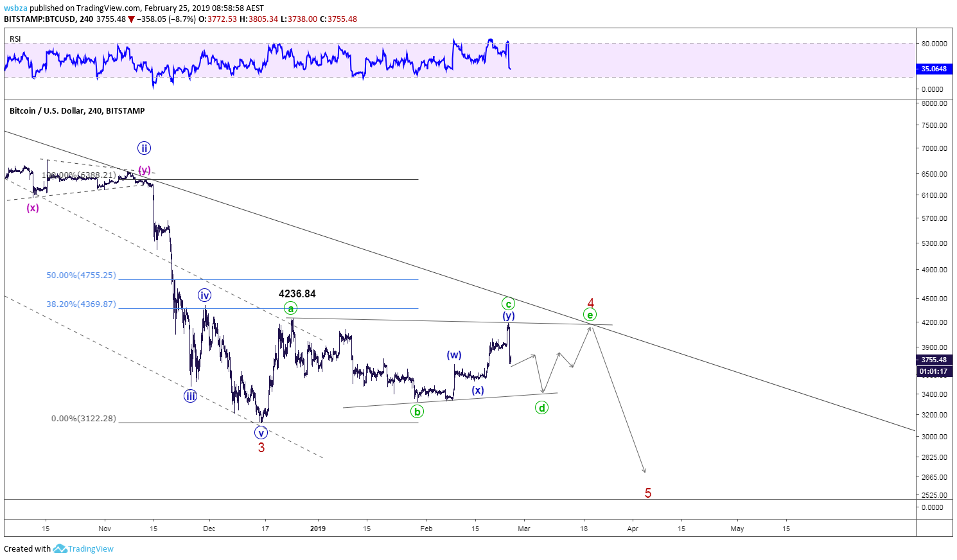Click the TradingView cloud logo icon
The height and width of the screenshot is (560, 957).
(x=60, y=548)
